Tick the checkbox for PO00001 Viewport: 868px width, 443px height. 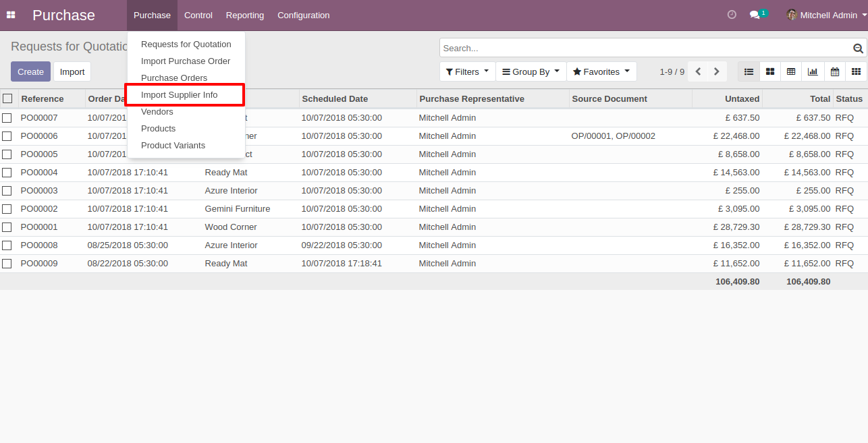pyautogui.click(x=7, y=227)
